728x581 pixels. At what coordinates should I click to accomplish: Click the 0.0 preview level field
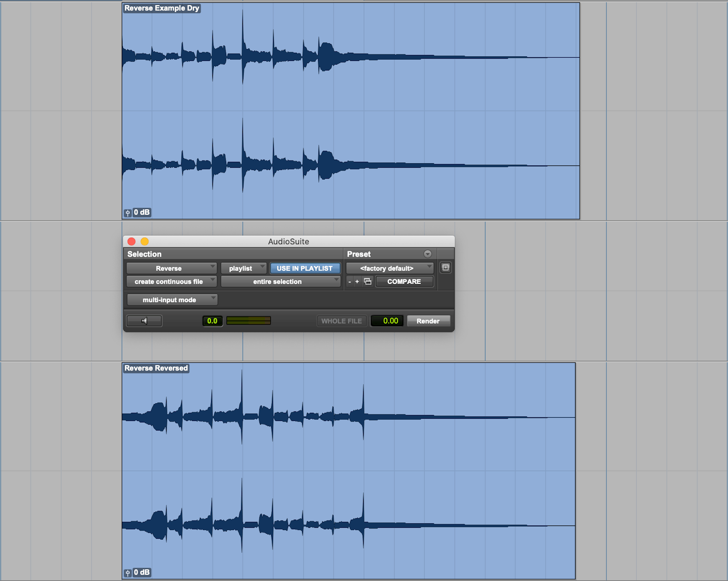click(x=212, y=321)
